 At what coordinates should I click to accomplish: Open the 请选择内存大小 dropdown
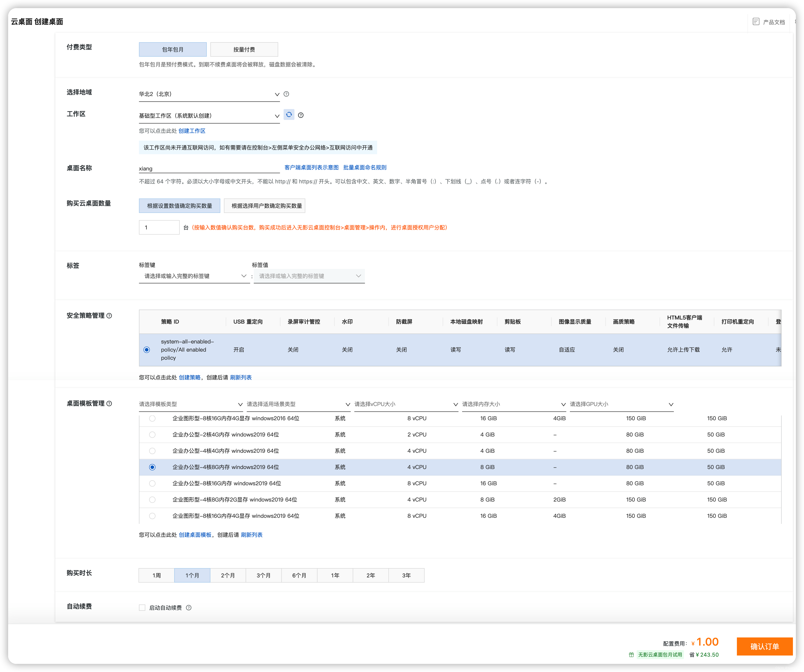tap(514, 404)
